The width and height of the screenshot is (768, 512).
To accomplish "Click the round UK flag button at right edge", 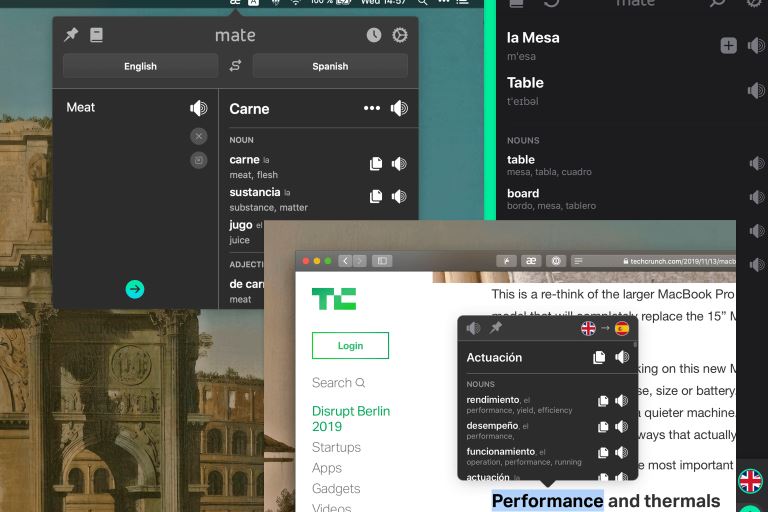I will tap(750, 481).
